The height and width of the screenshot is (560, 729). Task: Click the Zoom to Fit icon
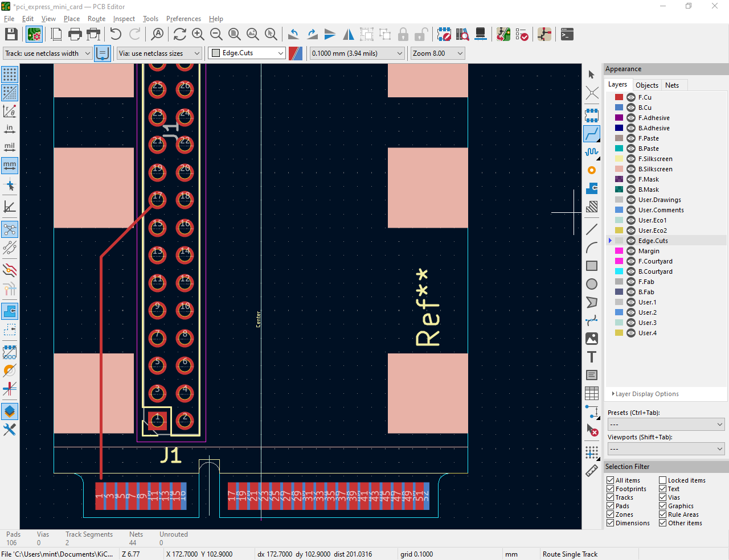tap(234, 35)
